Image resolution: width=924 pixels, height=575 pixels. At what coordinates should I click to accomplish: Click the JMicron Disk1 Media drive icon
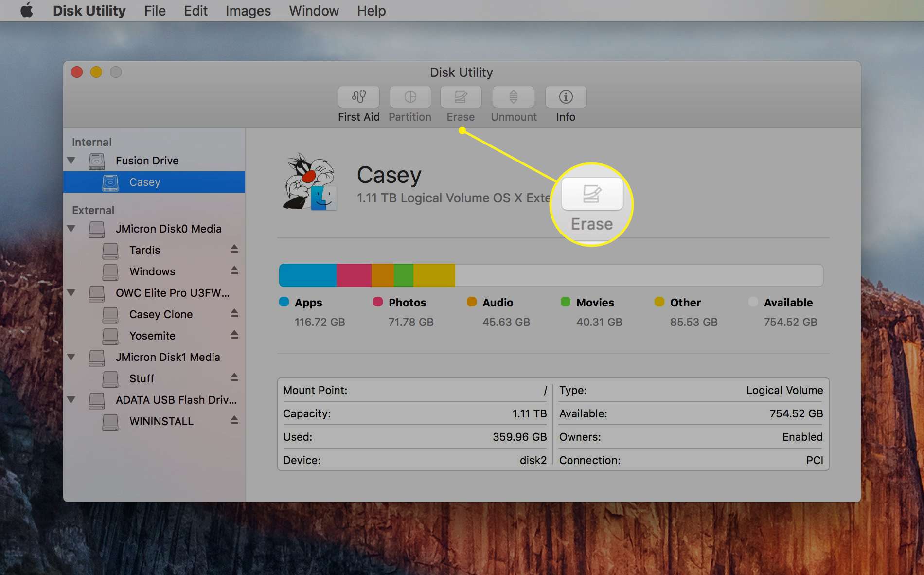click(x=97, y=358)
